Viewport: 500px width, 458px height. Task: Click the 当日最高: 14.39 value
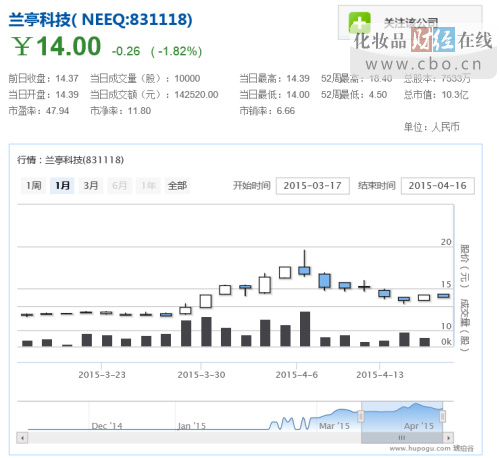tap(274, 79)
